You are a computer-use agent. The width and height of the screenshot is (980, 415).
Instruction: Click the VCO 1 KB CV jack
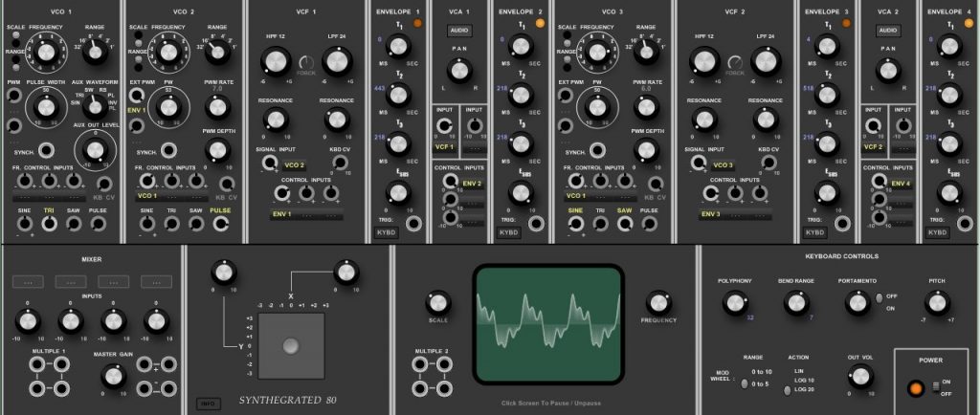click(105, 184)
